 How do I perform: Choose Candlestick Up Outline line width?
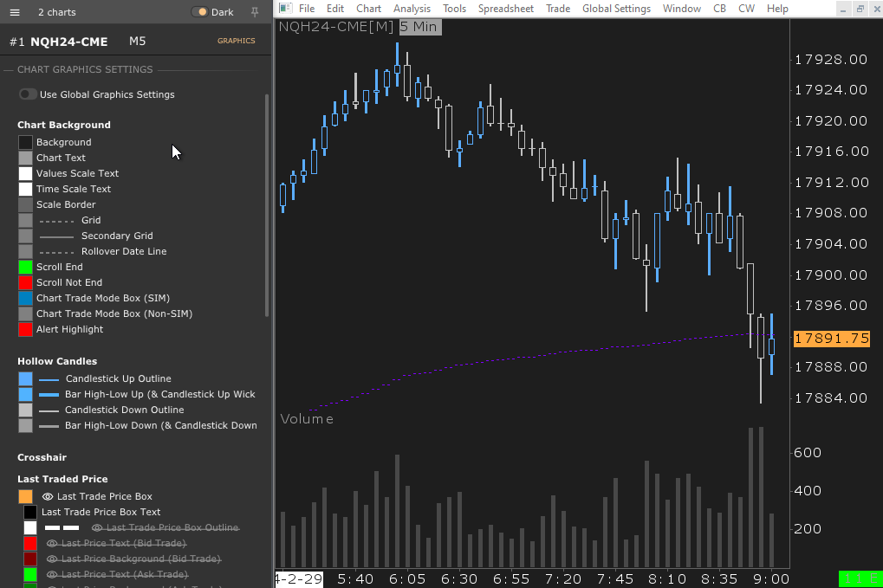pyautogui.click(x=49, y=379)
